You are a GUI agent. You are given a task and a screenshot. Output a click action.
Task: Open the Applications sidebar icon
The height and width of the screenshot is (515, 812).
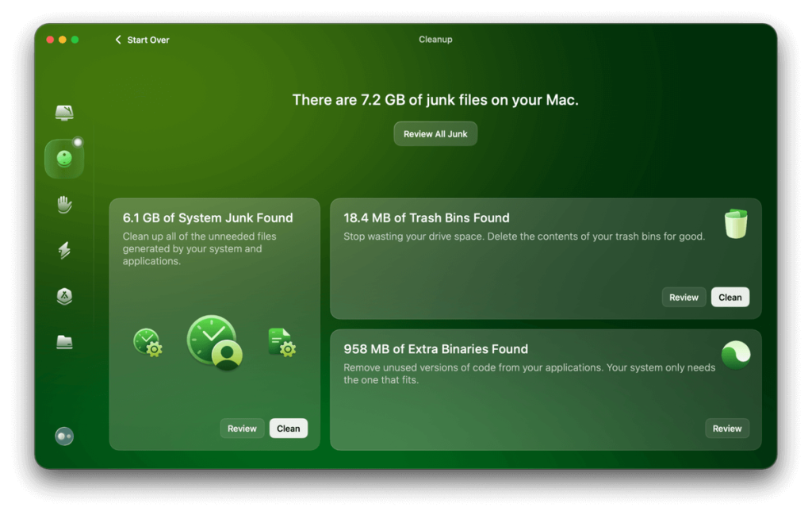(x=64, y=296)
